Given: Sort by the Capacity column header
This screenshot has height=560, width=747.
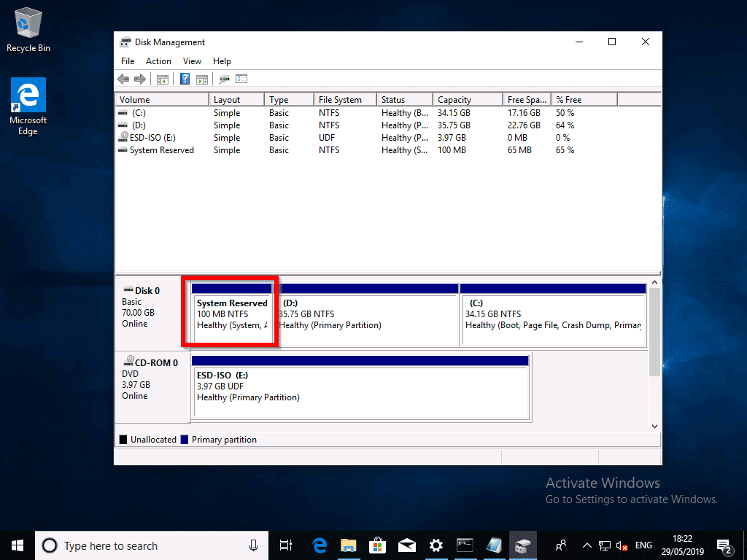Looking at the screenshot, I should [468, 99].
